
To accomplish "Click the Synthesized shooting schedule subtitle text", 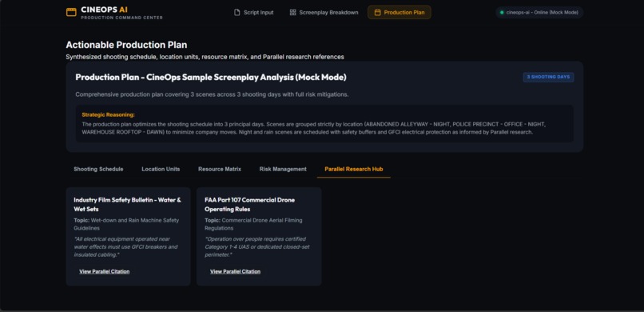I will tap(205, 57).
